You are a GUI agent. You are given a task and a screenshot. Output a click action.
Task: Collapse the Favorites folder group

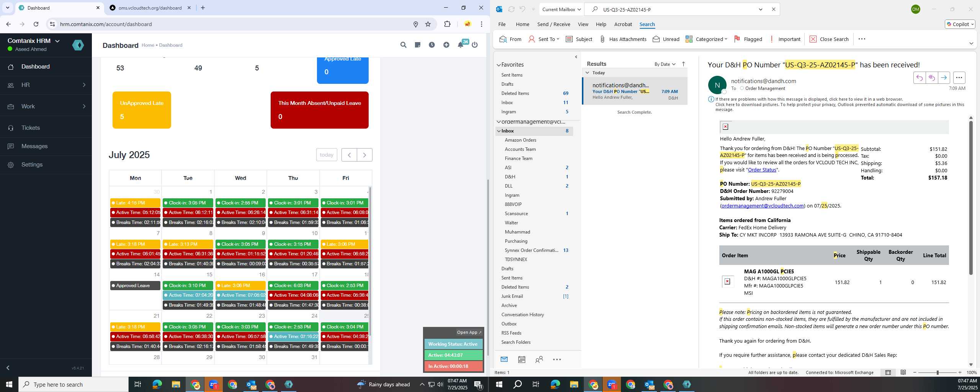[x=499, y=65]
